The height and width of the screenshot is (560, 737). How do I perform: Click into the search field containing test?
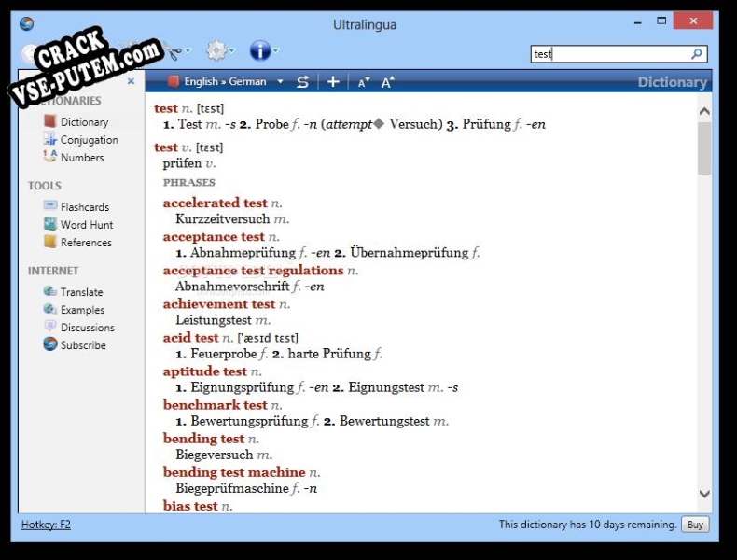611,54
